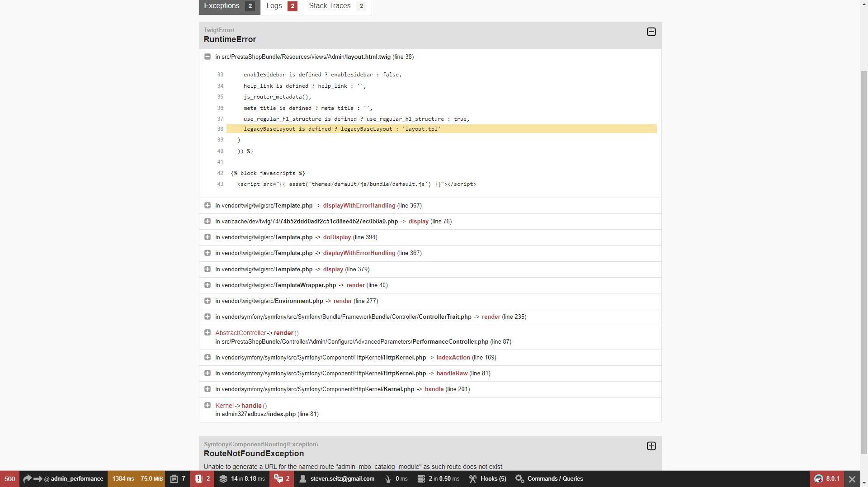
Task: Collapse the RuntimeError exception panel
Action: 651,32
